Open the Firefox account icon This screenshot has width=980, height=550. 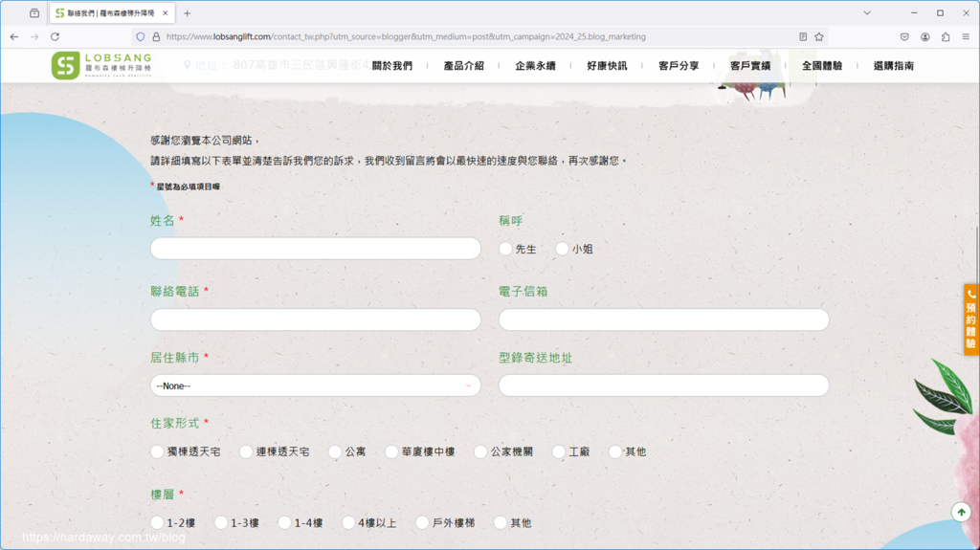(925, 37)
